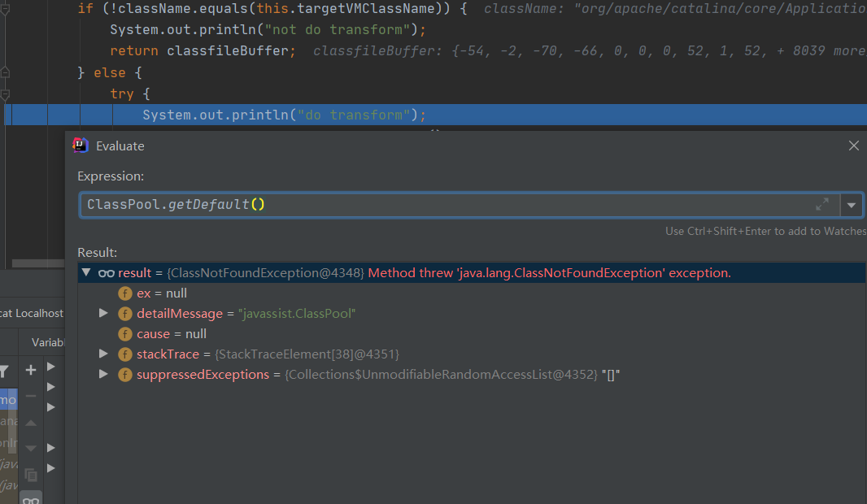Click the filter funnel icon in debug panel
Screen dimensions: 867x504
tap(4, 372)
